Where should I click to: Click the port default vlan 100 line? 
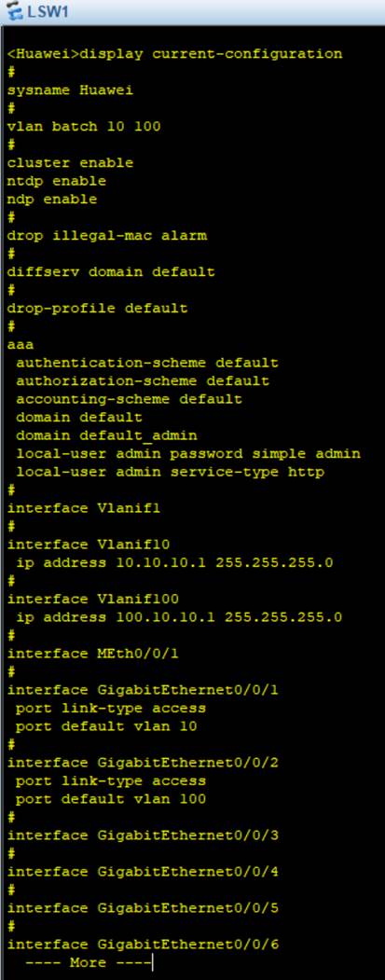click(x=111, y=799)
